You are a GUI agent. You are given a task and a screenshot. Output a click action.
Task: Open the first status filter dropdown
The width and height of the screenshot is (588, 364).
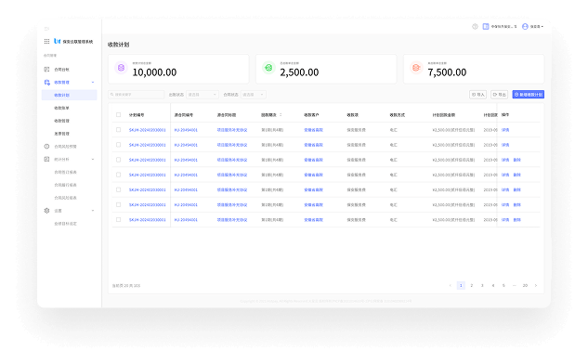[203, 95]
